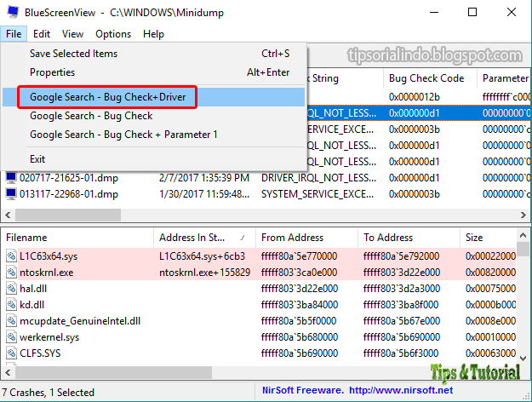
Task: Select the ntoskrnl.exe row
Action: click(259, 273)
